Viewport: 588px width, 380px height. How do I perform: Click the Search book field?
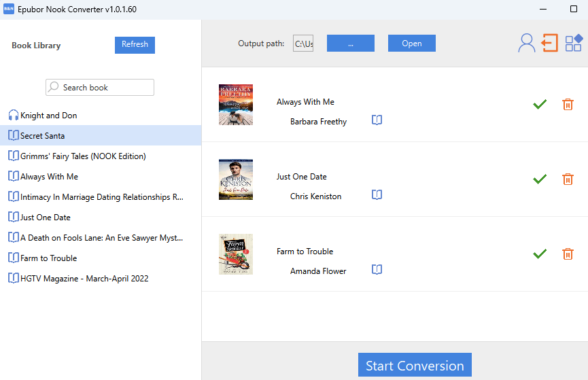tap(100, 88)
